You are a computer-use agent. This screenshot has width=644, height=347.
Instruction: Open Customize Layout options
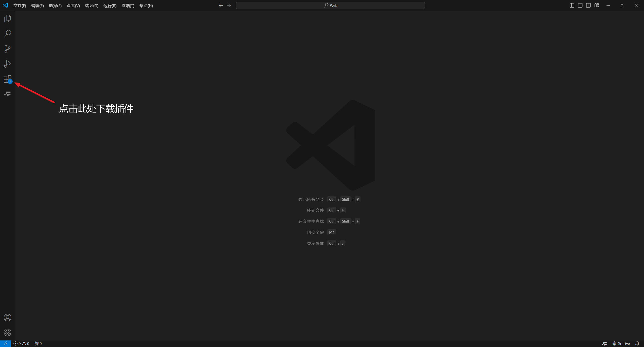tap(597, 5)
